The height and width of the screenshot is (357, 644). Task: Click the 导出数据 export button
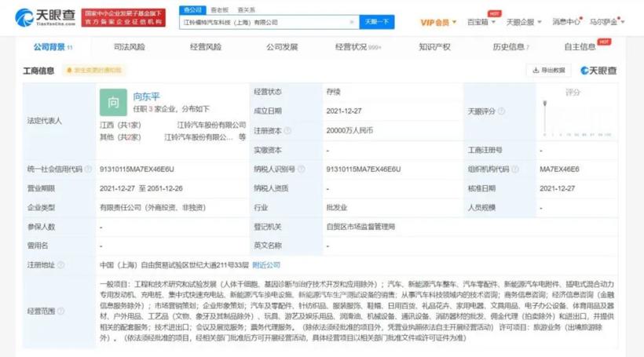[549, 71]
